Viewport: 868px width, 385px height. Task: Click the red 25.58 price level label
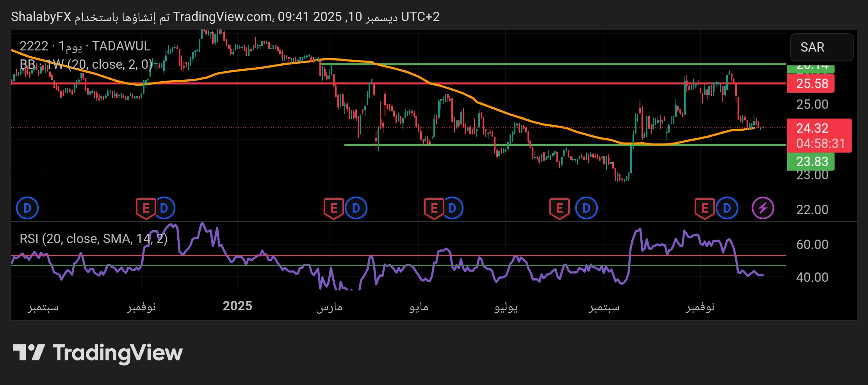[811, 84]
